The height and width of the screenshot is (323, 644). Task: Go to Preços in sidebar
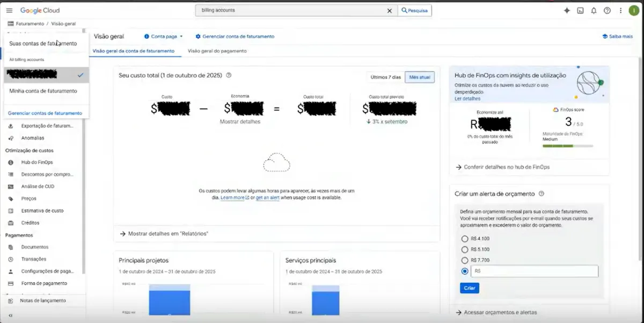pos(29,198)
